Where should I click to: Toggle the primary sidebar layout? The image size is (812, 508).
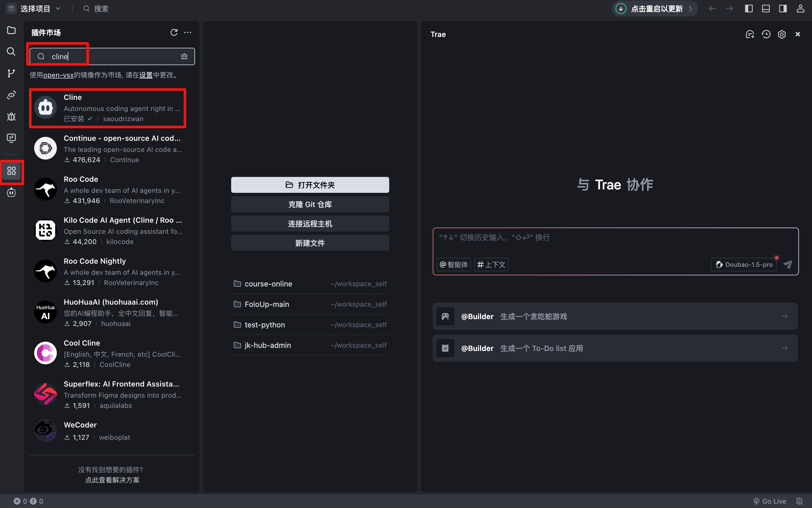point(749,9)
